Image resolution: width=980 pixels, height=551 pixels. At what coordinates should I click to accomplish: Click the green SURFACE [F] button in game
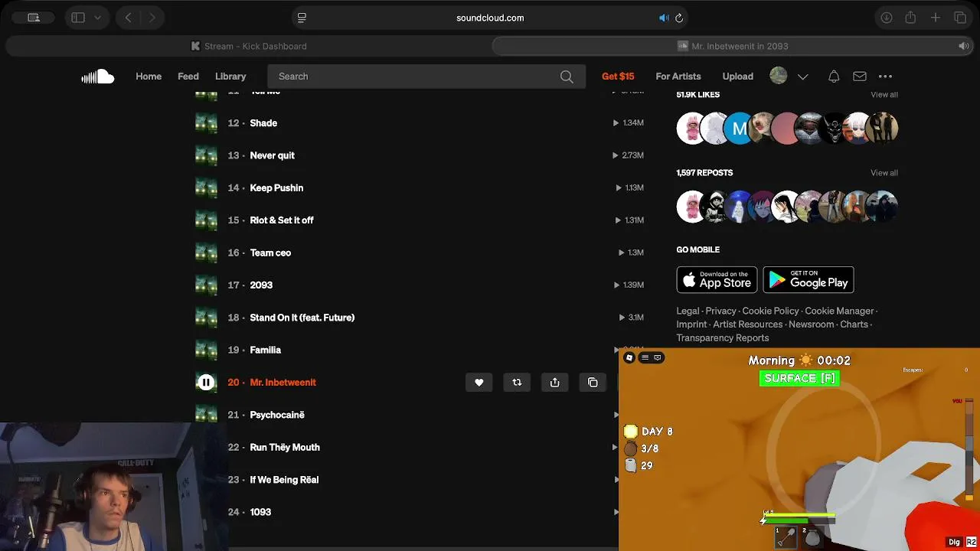point(799,378)
